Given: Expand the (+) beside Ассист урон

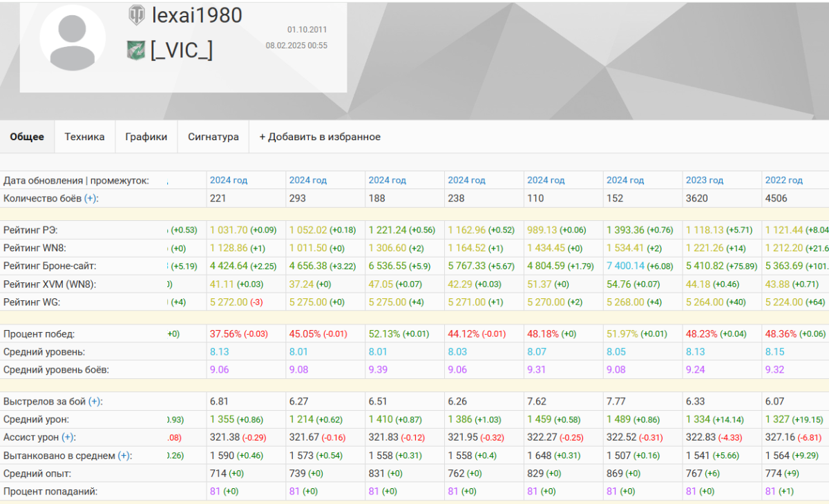Looking at the screenshot, I should point(68,437).
